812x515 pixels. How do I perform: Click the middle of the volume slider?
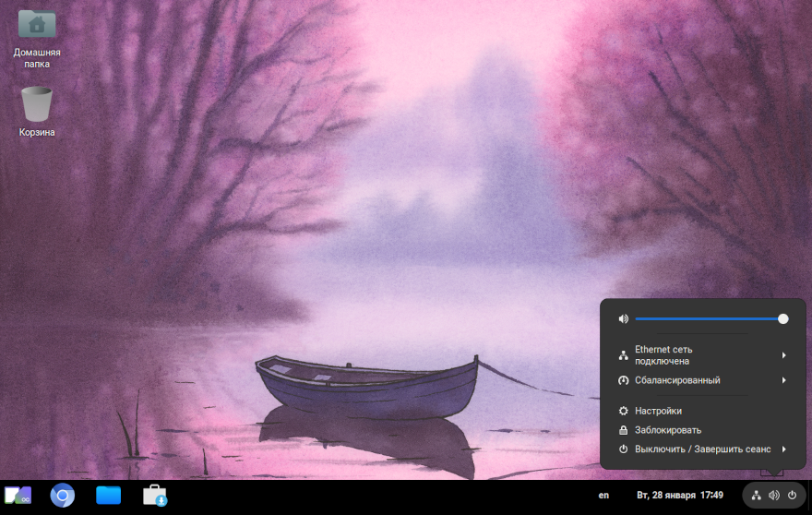click(709, 318)
